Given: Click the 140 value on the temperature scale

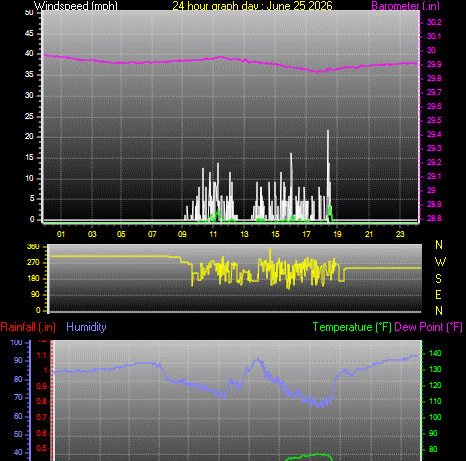Looking at the screenshot, I should click(435, 353).
